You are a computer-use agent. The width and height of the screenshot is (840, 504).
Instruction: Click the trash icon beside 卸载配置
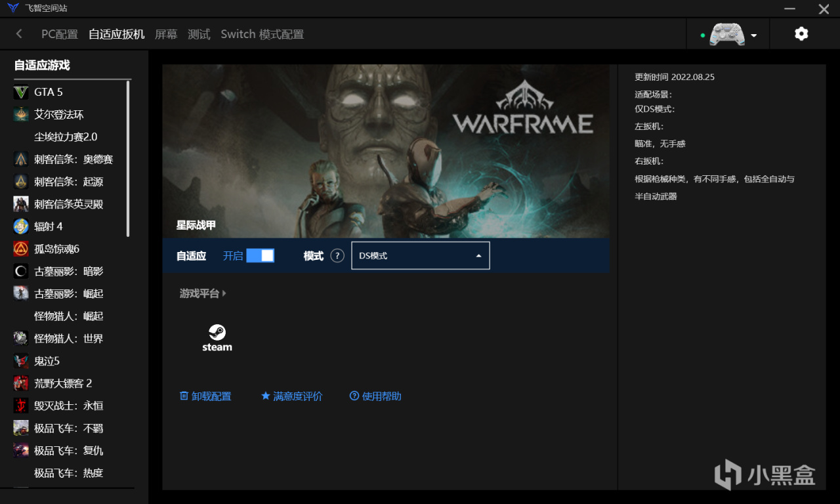(x=184, y=396)
